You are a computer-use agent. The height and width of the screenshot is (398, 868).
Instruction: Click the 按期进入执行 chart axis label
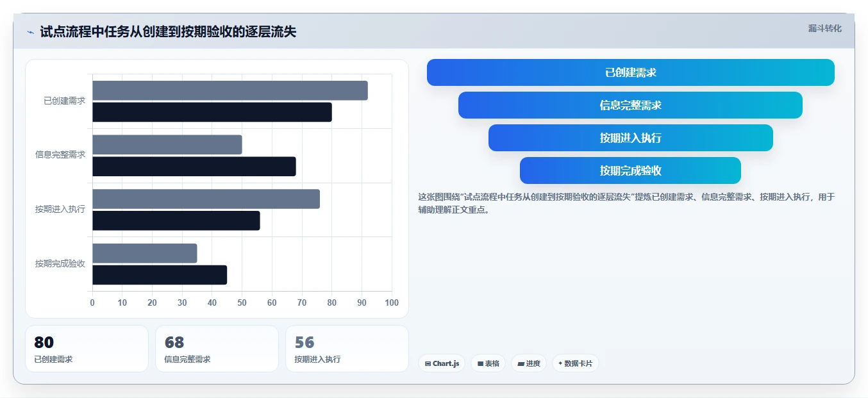(x=60, y=209)
